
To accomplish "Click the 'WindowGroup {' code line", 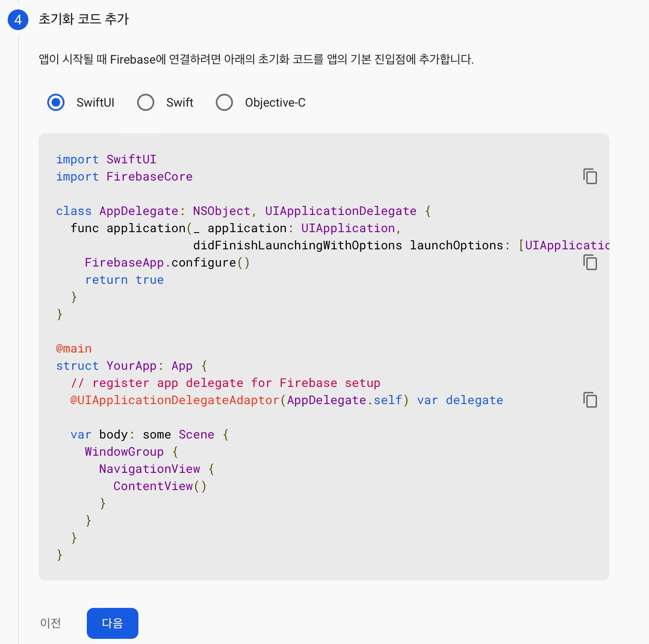I will tap(132, 452).
